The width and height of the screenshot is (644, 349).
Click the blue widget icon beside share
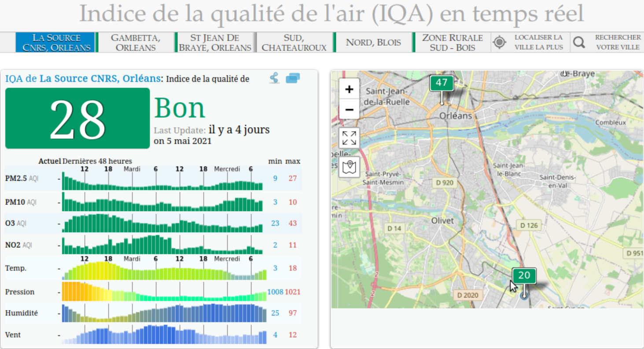(293, 78)
